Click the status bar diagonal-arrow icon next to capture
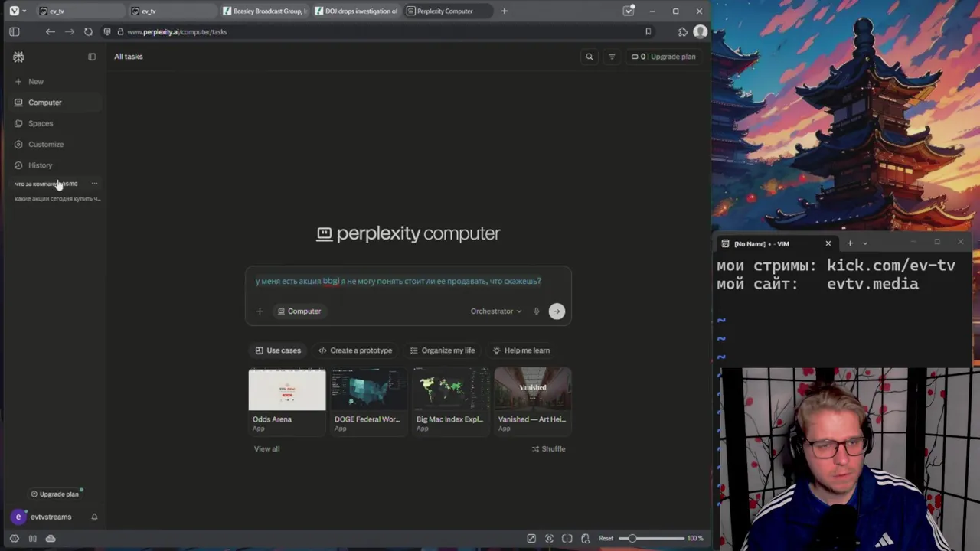The image size is (980, 551). click(531, 539)
